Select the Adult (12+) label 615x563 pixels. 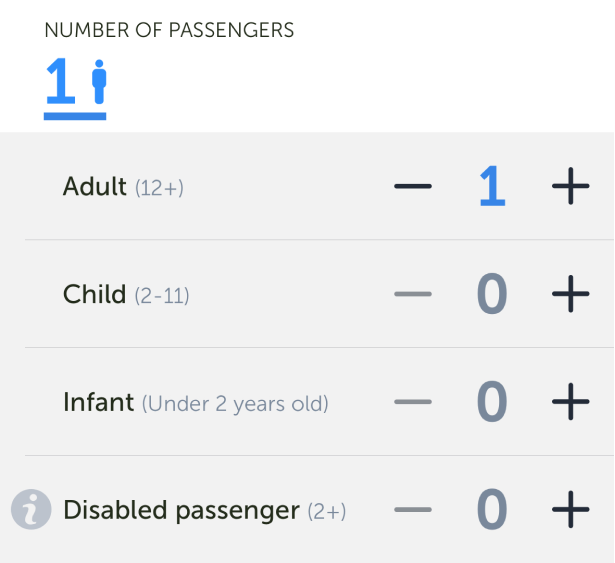(123, 187)
